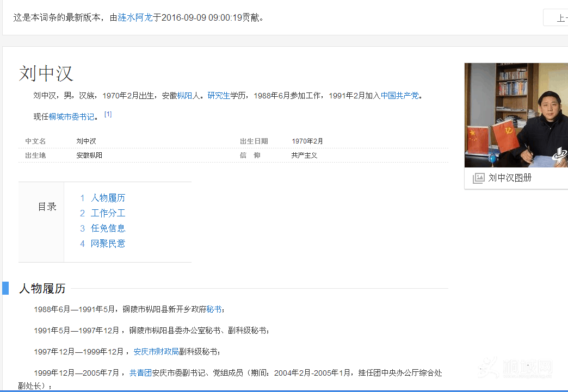
Task: Open the 共青团 entry link
Action: tap(140, 372)
